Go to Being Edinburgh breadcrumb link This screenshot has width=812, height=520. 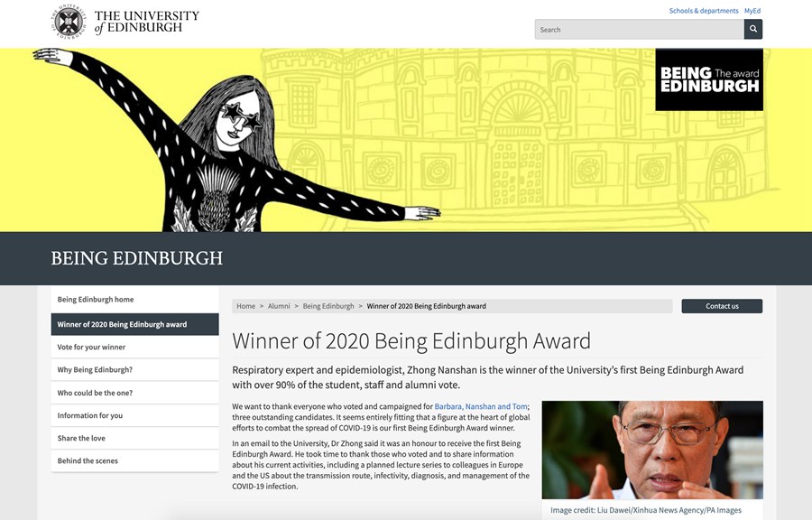[328, 306]
